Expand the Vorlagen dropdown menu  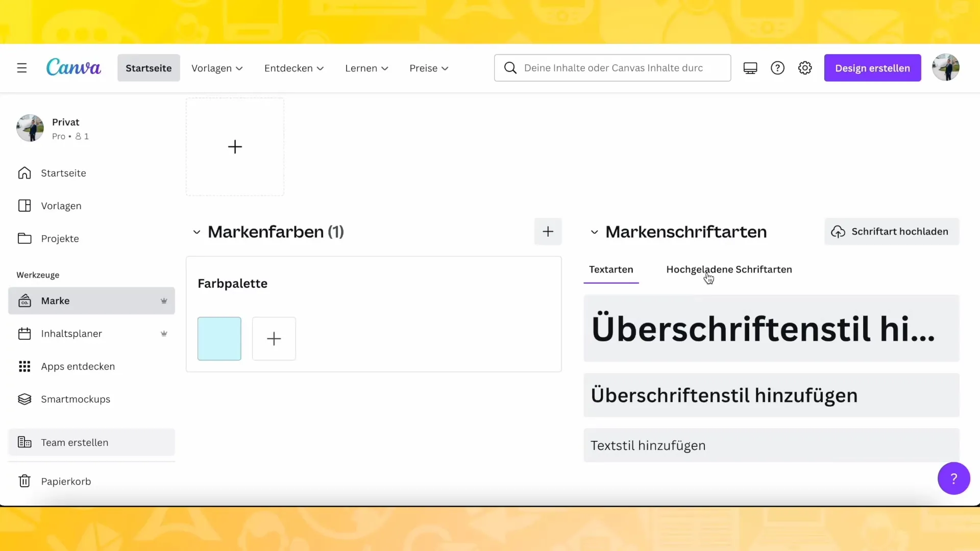(217, 68)
